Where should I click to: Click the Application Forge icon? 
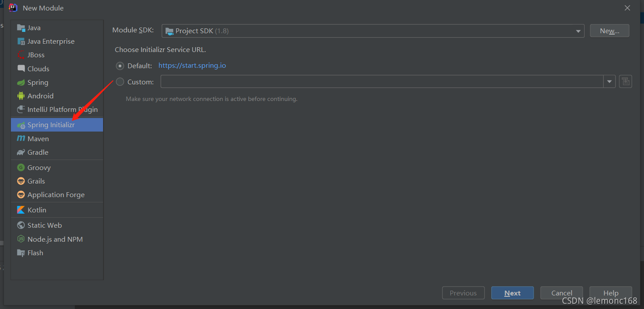pos(21,194)
